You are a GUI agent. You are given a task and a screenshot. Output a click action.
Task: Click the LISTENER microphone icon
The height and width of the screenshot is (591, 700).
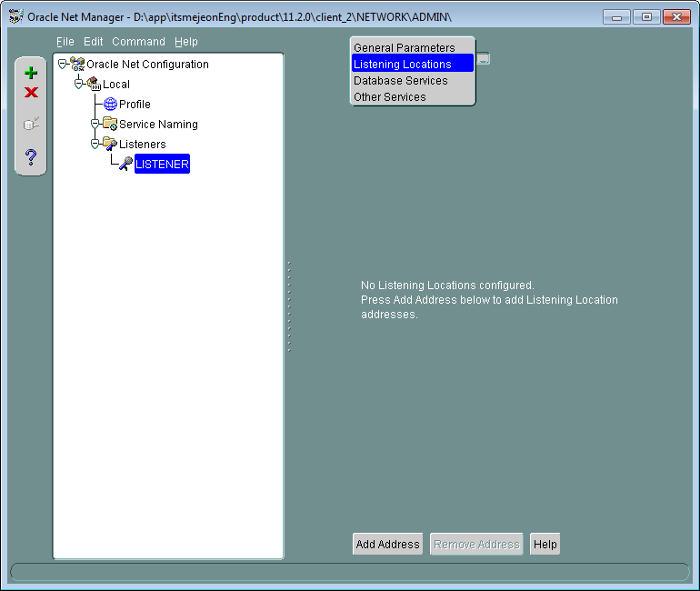tap(125, 164)
